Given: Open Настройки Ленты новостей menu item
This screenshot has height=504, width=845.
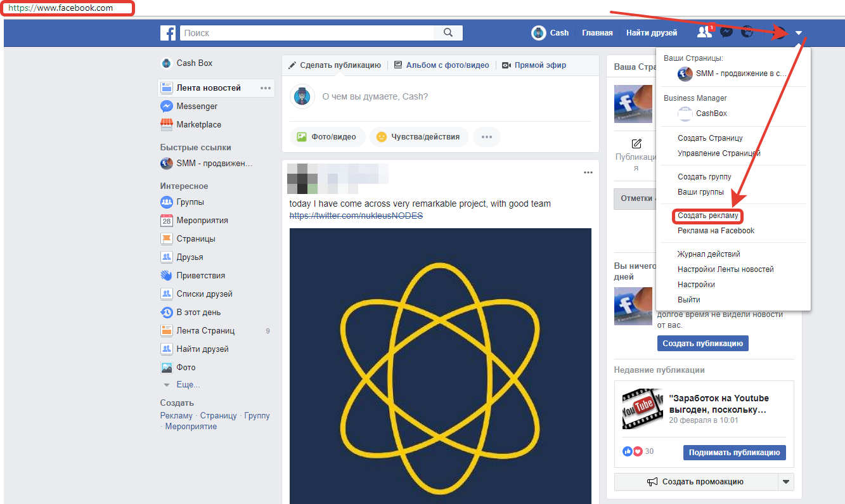Looking at the screenshot, I should 725,269.
